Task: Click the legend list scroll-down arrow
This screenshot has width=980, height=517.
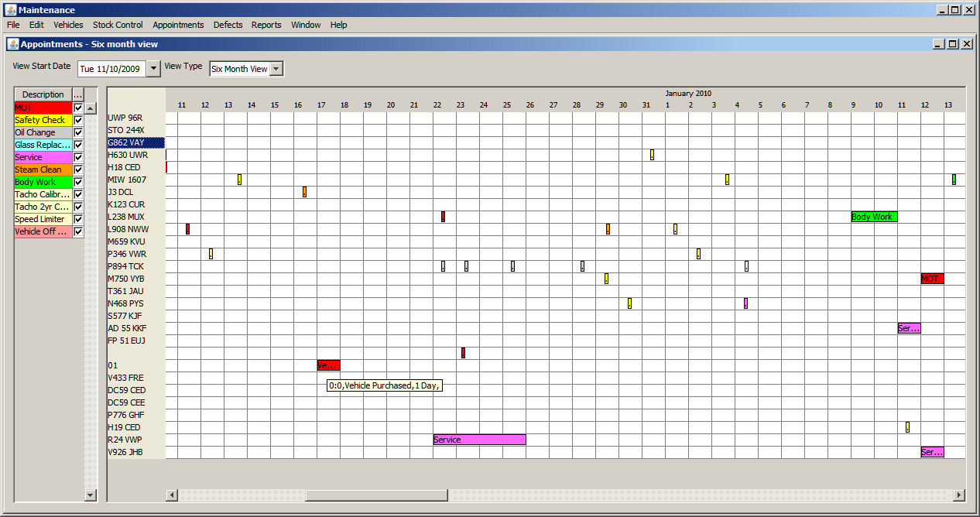Action: pos(90,495)
